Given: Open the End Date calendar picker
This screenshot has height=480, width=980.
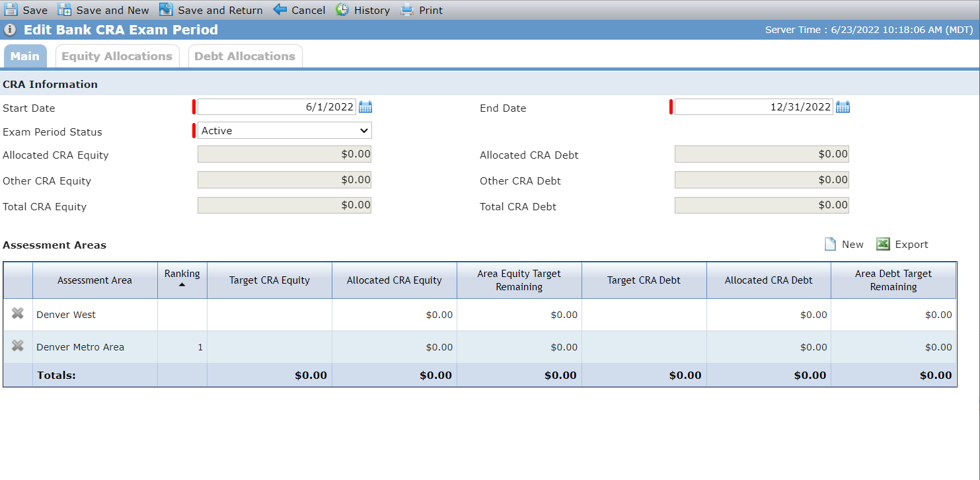Looking at the screenshot, I should 843,107.
